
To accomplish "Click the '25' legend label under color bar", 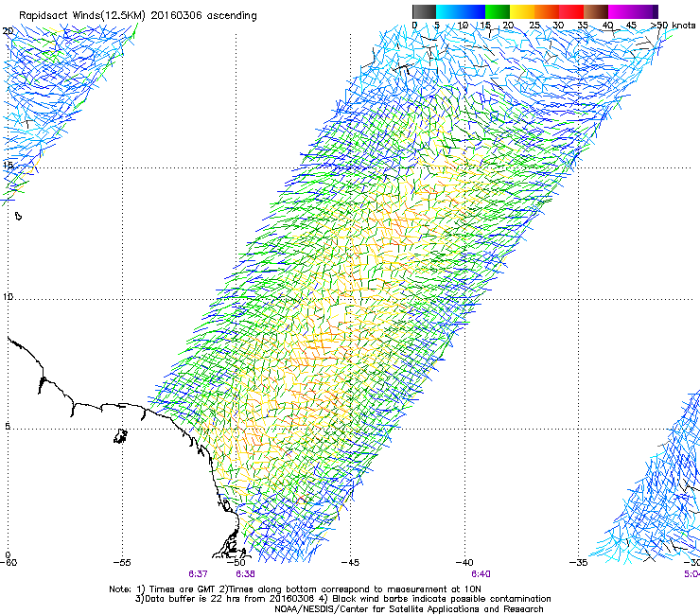I will click(534, 26).
